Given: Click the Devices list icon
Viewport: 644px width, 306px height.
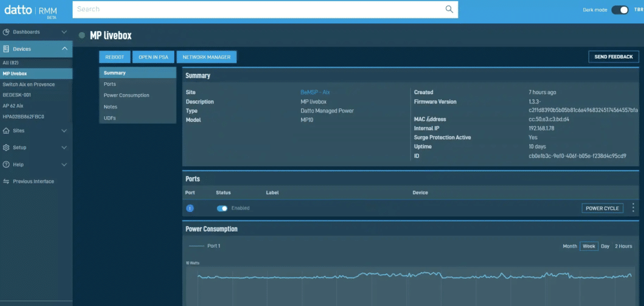Looking at the screenshot, I should pos(6,49).
